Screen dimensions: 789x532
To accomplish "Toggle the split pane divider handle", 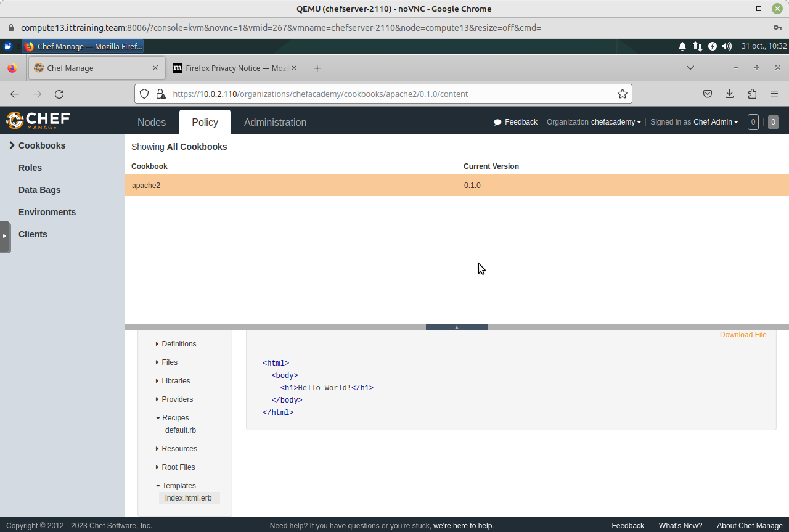I will tap(456, 327).
